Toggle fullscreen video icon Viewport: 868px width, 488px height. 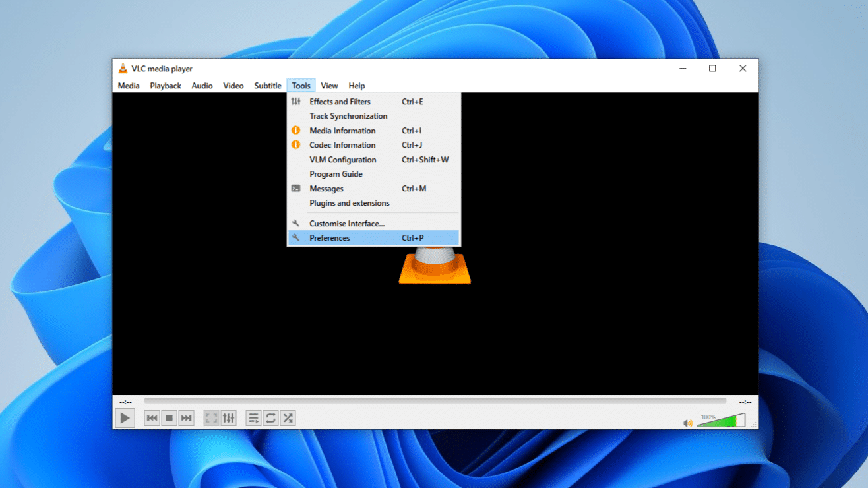(211, 418)
